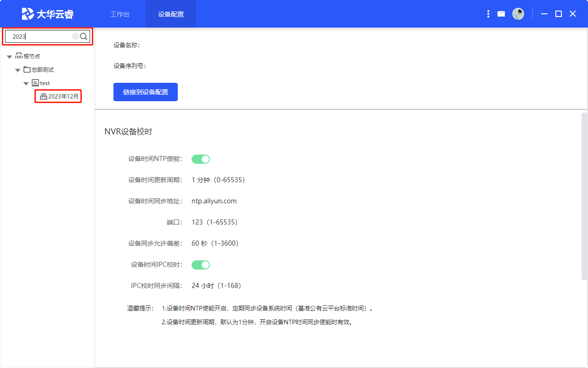The width and height of the screenshot is (588, 368).
Task: Turn off 设备时间IPC校时 switch
Action: (201, 265)
